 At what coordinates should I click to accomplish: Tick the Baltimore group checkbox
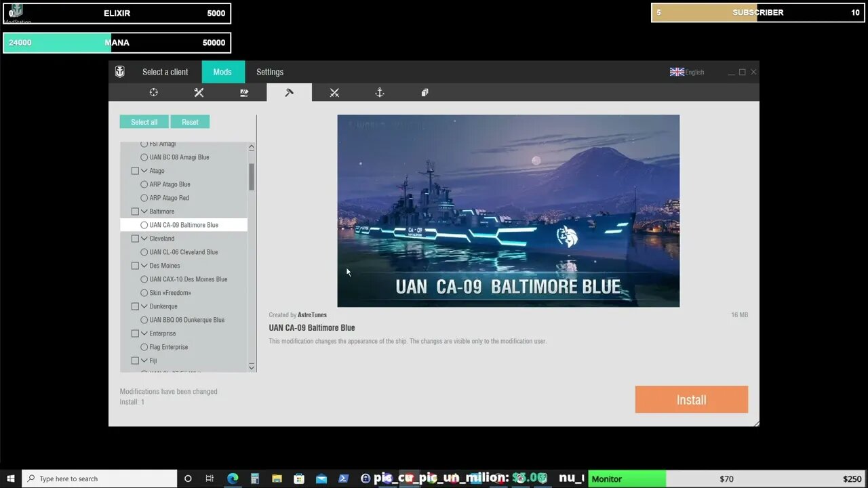click(x=135, y=211)
